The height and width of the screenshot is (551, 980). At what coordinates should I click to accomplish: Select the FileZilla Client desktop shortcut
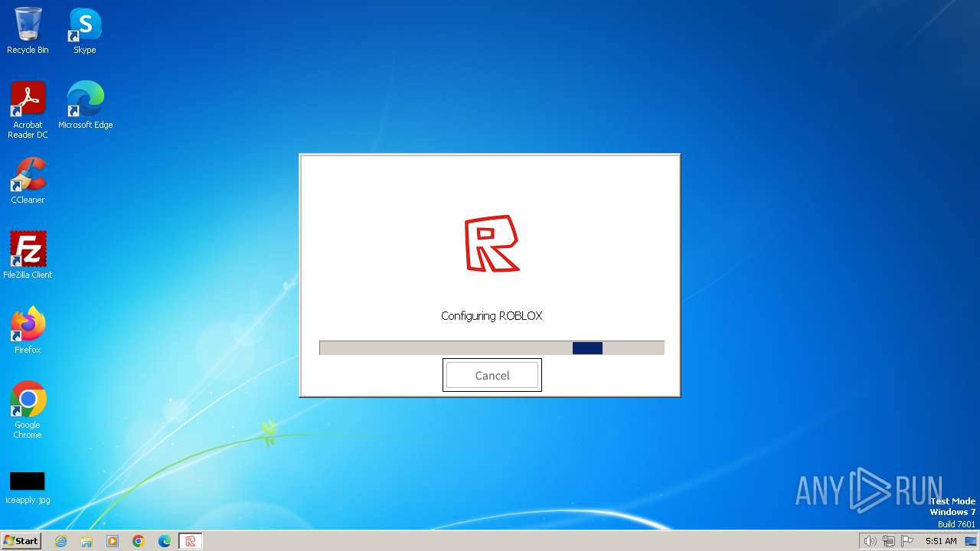coord(28,256)
